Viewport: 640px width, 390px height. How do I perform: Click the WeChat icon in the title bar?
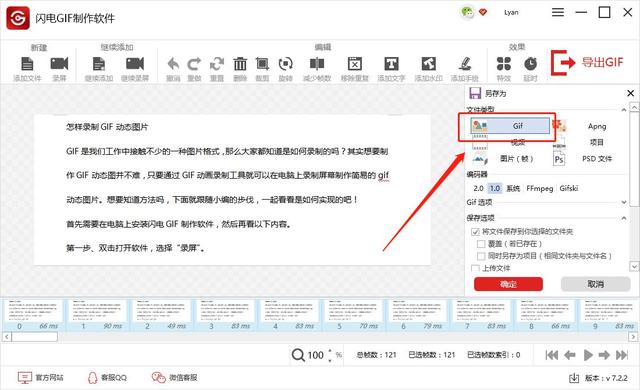point(467,12)
